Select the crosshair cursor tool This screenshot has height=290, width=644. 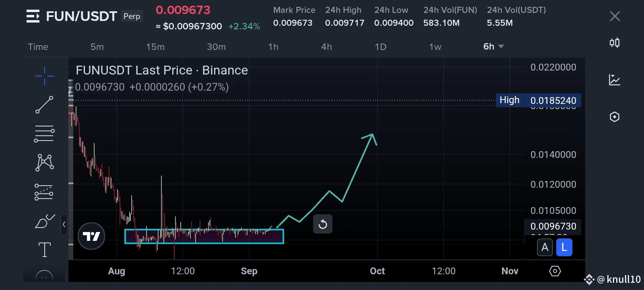(x=45, y=76)
